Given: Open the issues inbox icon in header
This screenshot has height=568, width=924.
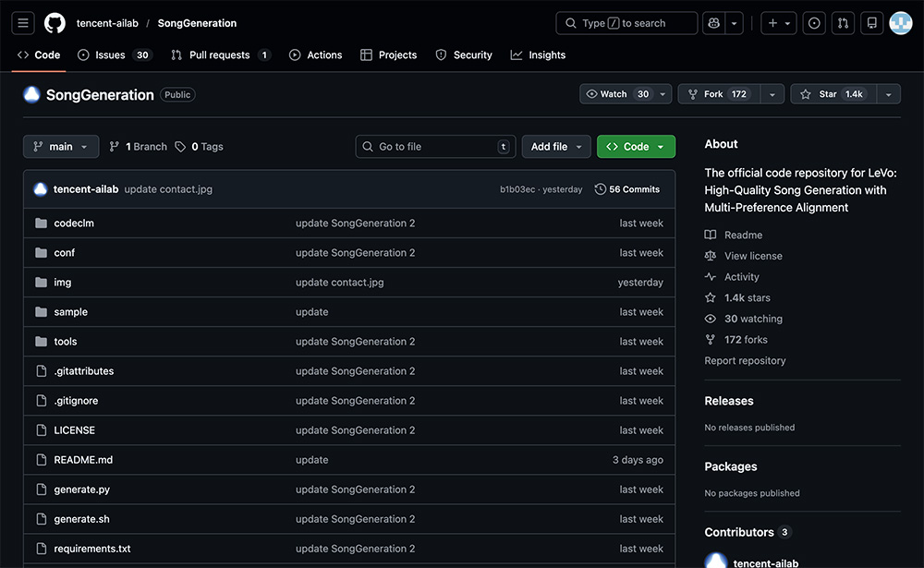Looking at the screenshot, I should point(814,23).
